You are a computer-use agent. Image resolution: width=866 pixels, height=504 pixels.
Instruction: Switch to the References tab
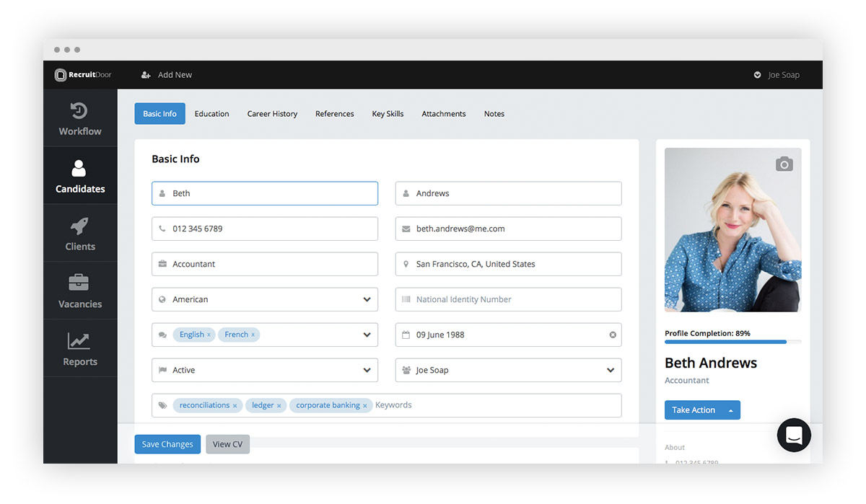click(x=335, y=114)
